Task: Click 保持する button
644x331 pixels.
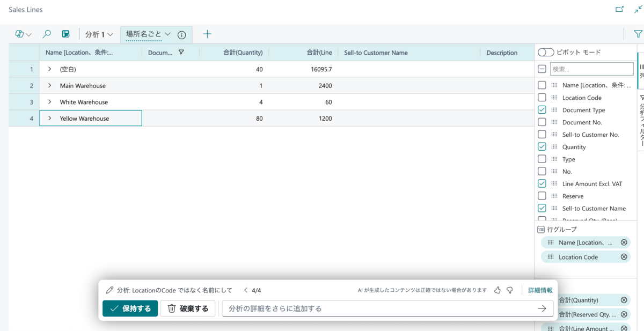Action: (130, 308)
